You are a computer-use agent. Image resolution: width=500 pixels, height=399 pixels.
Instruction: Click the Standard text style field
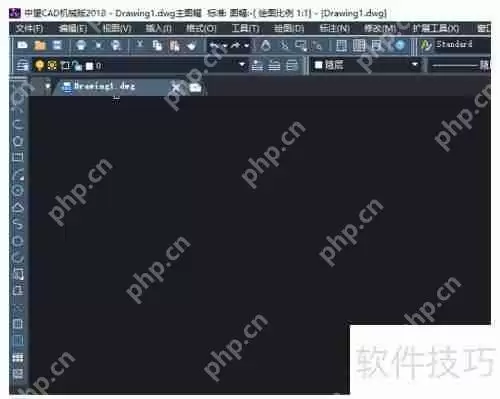463,44
